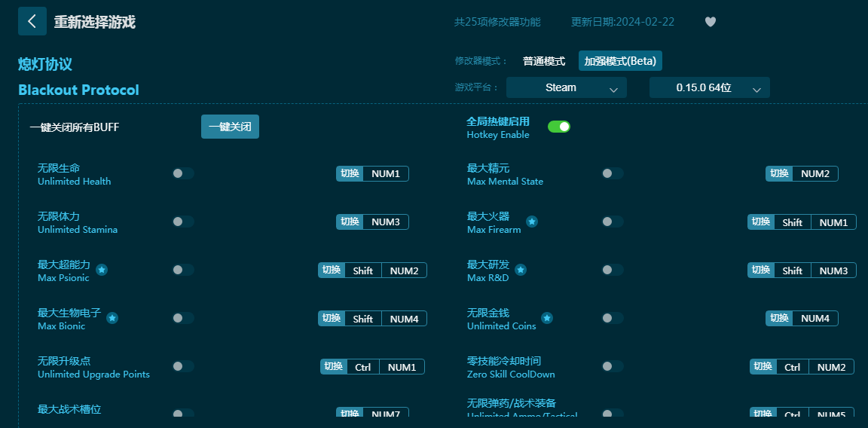Click NUM2 key field for Max Mental State
This screenshot has width=868, height=428.
tap(815, 173)
